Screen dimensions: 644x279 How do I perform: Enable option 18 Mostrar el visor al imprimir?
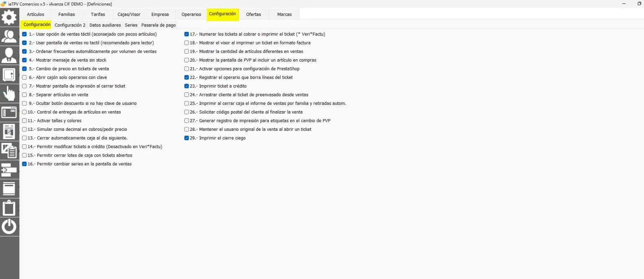[187, 43]
